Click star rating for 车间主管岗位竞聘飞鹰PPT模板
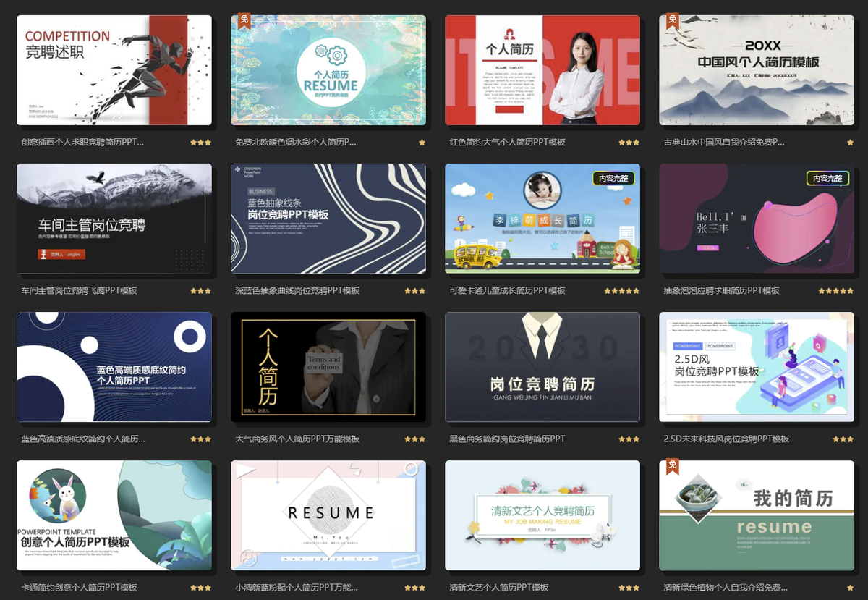This screenshot has height=600, width=868. point(201,291)
